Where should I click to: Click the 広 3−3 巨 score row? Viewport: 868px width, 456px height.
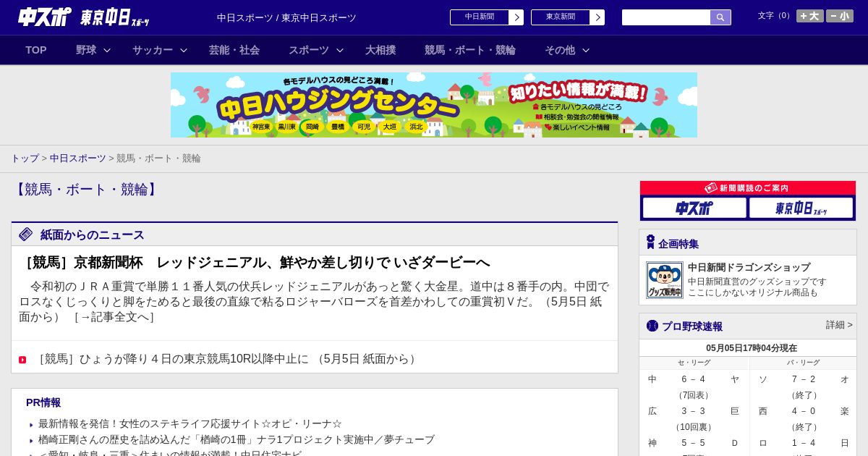[x=694, y=411]
